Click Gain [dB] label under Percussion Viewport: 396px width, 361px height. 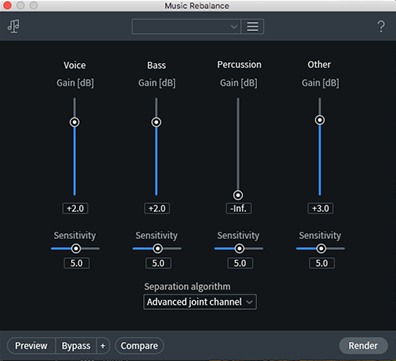point(239,83)
